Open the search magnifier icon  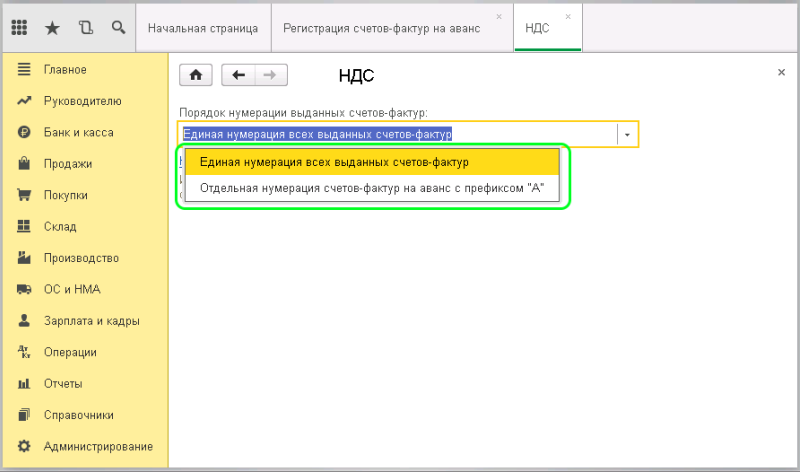(x=118, y=28)
